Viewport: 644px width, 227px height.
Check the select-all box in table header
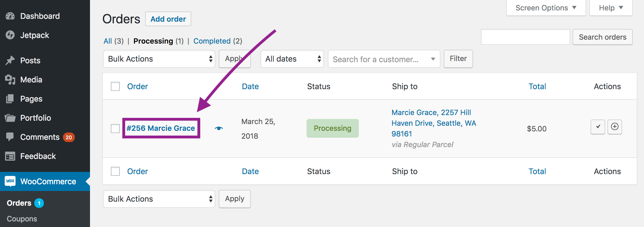(115, 86)
